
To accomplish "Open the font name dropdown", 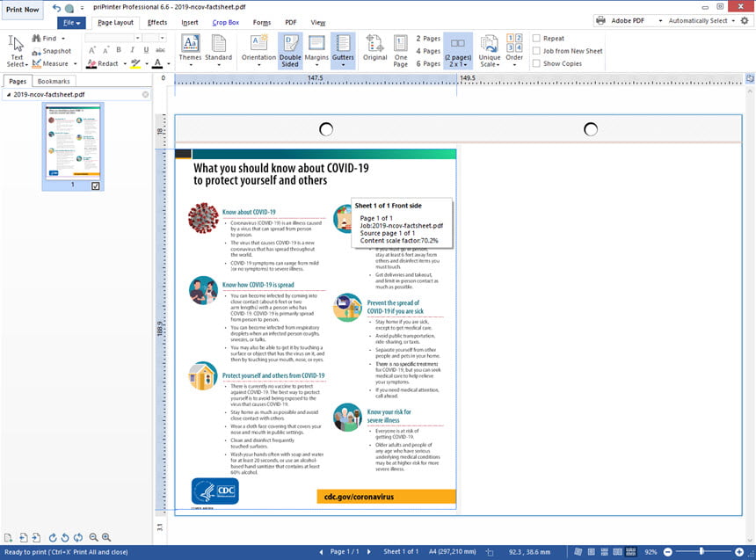I will [x=137, y=38].
